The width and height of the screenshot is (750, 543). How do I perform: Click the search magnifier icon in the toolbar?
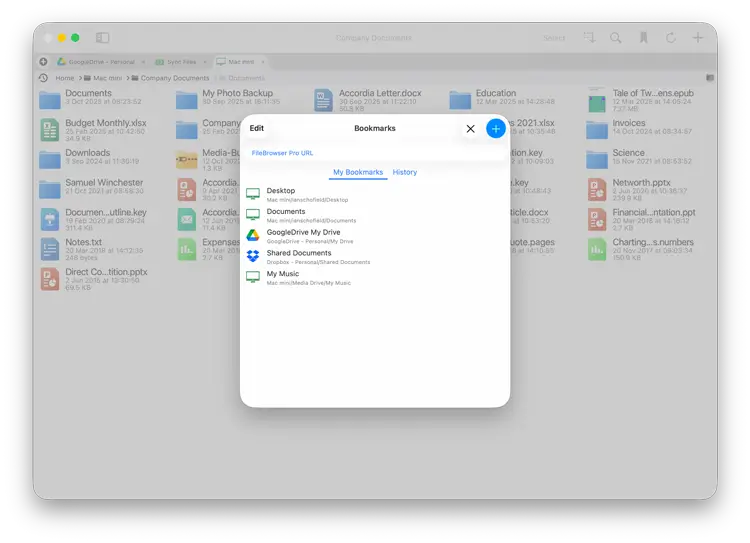616,38
